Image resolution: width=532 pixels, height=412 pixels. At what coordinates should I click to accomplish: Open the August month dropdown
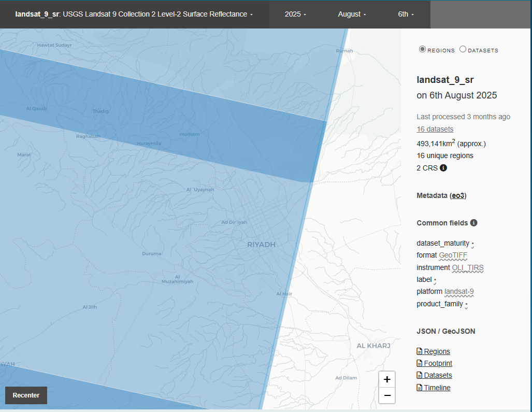point(352,14)
